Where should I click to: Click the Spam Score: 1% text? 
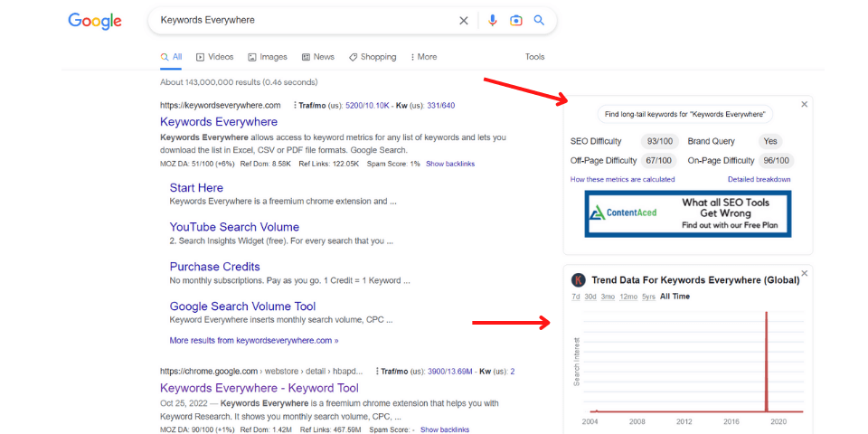tap(393, 164)
